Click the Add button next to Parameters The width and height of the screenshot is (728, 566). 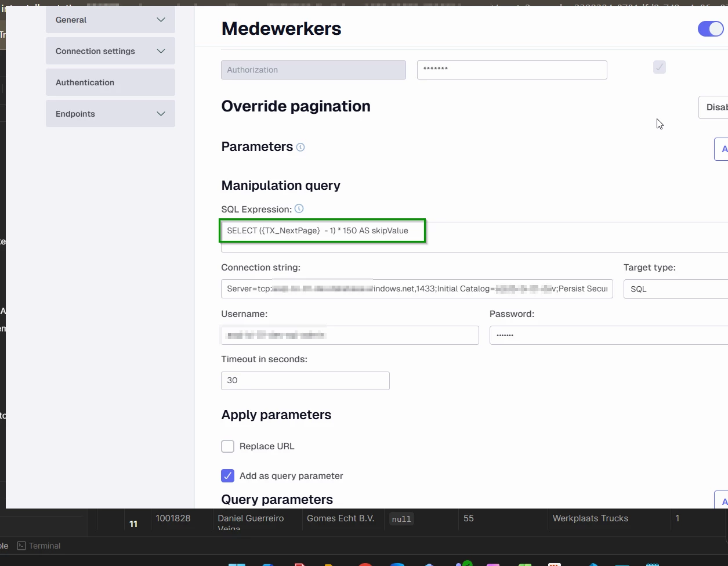(721, 149)
